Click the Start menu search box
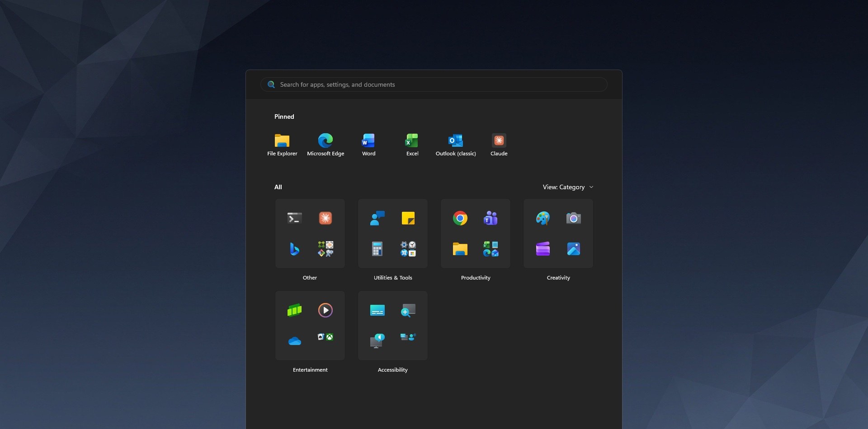Image resolution: width=868 pixels, height=429 pixels. (434, 84)
